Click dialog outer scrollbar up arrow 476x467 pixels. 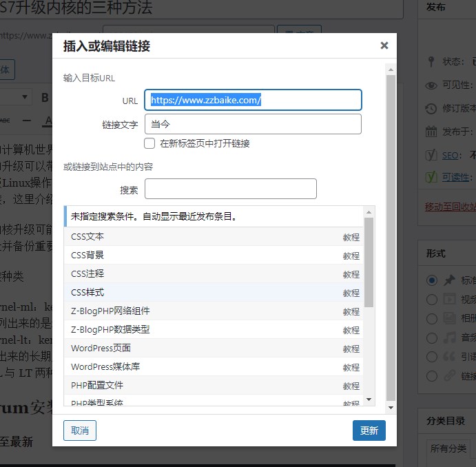[x=391, y=70]
